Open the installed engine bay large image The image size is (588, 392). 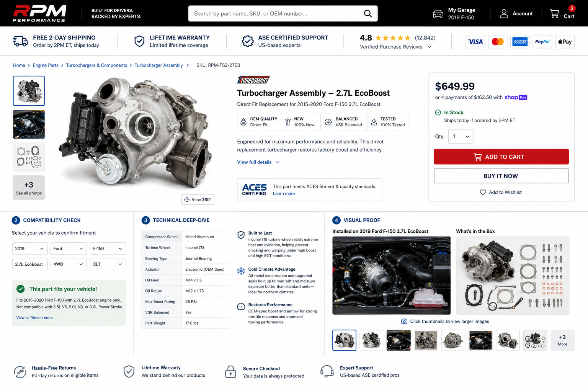pyautogui.click(x=391, y=276)
